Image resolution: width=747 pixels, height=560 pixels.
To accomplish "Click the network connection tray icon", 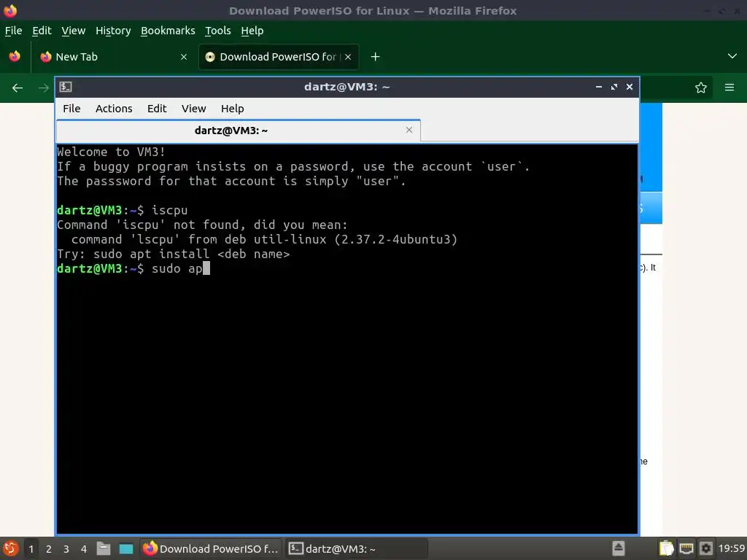I will [686, 548].
